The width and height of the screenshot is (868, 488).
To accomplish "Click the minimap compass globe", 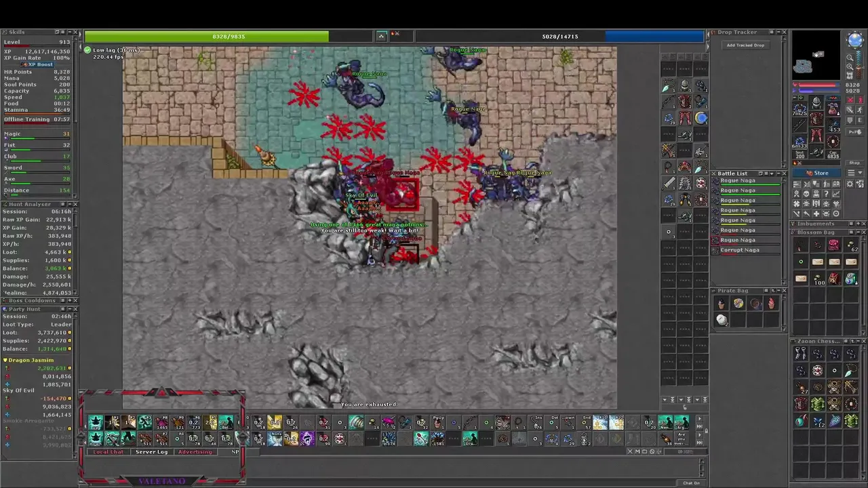I will (x=855, y=39).
